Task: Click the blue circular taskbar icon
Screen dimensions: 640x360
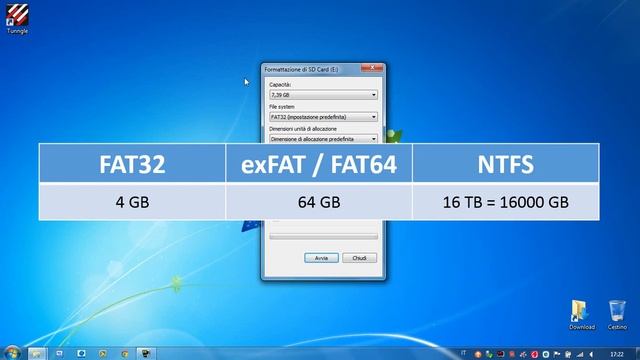Action: click(81, 353)
